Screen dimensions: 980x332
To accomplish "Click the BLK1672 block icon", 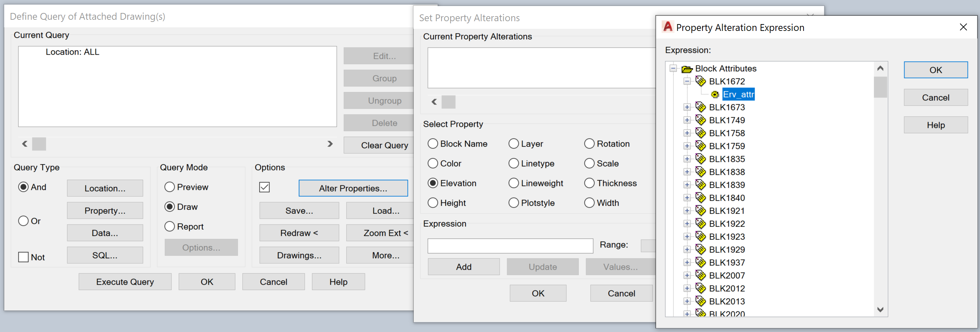I will click(x=700, y=82).
